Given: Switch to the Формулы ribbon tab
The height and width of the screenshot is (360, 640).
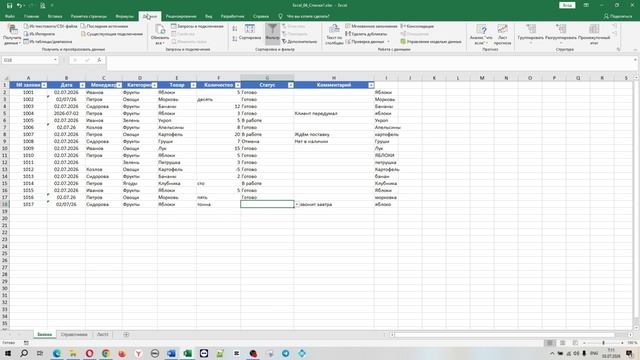Looking at the screenshot, I should pyautogui.click(x=124, y=16).
